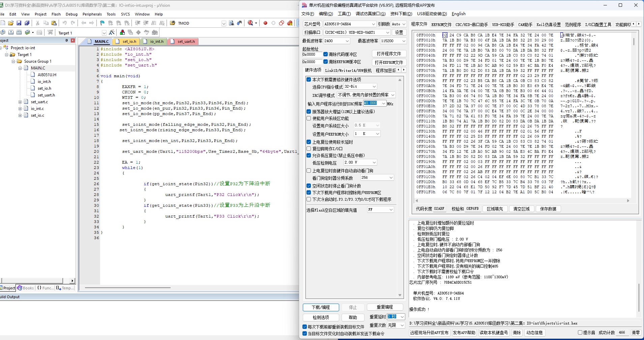Toggle the Insert Bookmark flag icon
Viewport: 644px width, 340px height.
[103, 23]
